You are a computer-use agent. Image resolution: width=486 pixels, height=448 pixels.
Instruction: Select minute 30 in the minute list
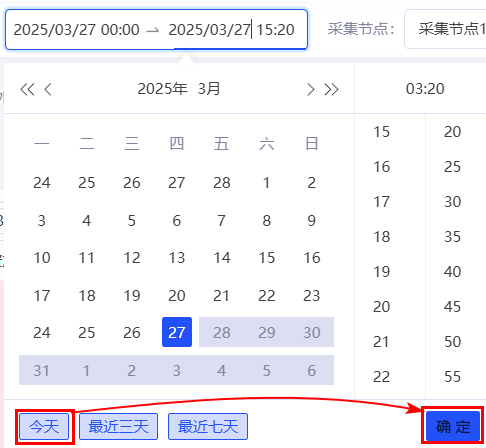[x=452, y=202]
